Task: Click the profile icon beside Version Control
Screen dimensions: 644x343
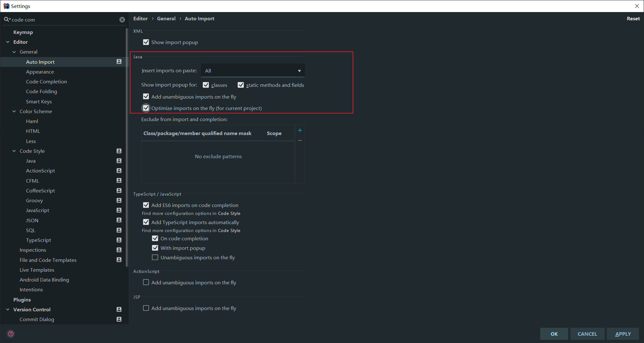Action: 119,309
